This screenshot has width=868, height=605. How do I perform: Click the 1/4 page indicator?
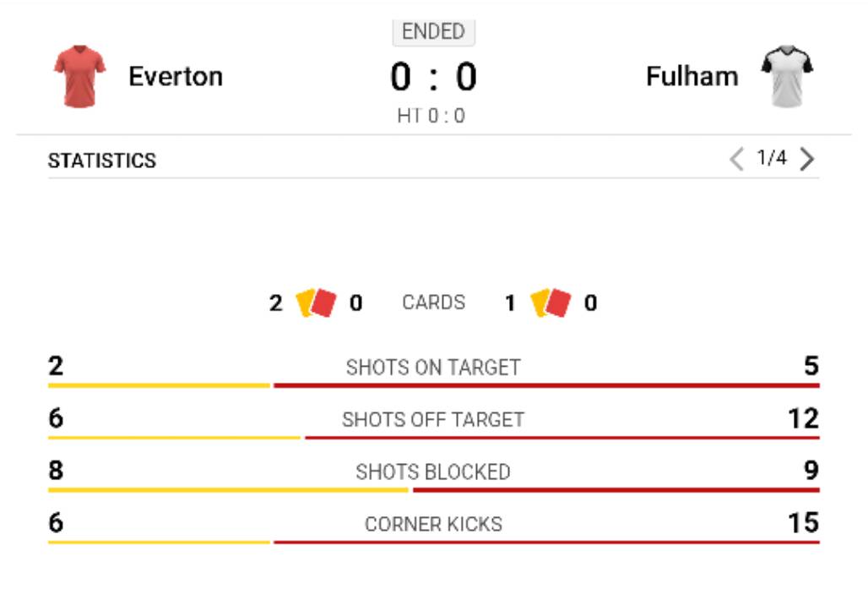[772, 159]
